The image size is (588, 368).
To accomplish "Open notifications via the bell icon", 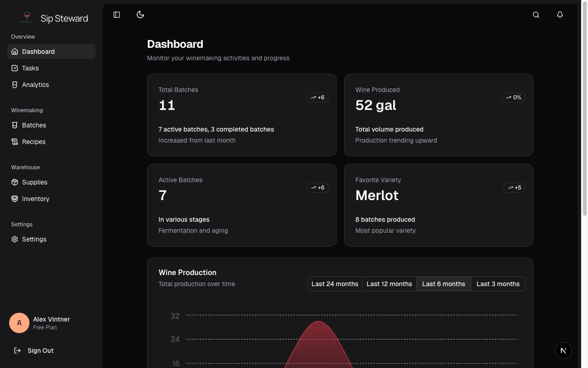I will 560,14.
